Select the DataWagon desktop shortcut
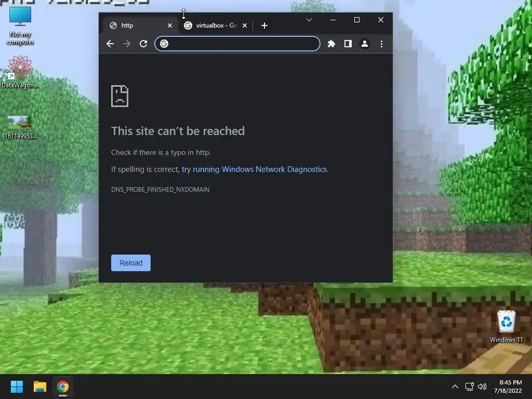 click(x=20, y=72)
